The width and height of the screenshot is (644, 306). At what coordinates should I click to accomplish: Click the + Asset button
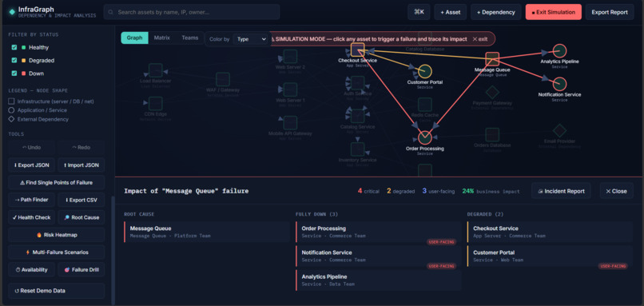[x=450, y=12]
